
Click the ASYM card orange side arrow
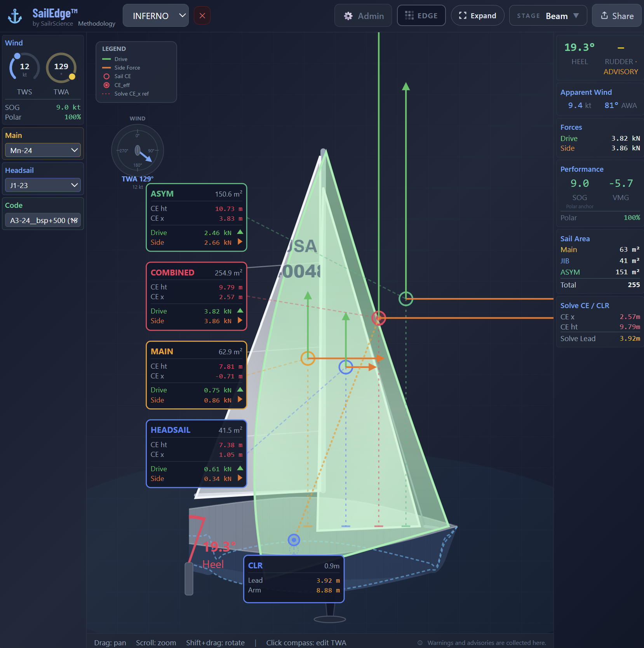point(240,242)
